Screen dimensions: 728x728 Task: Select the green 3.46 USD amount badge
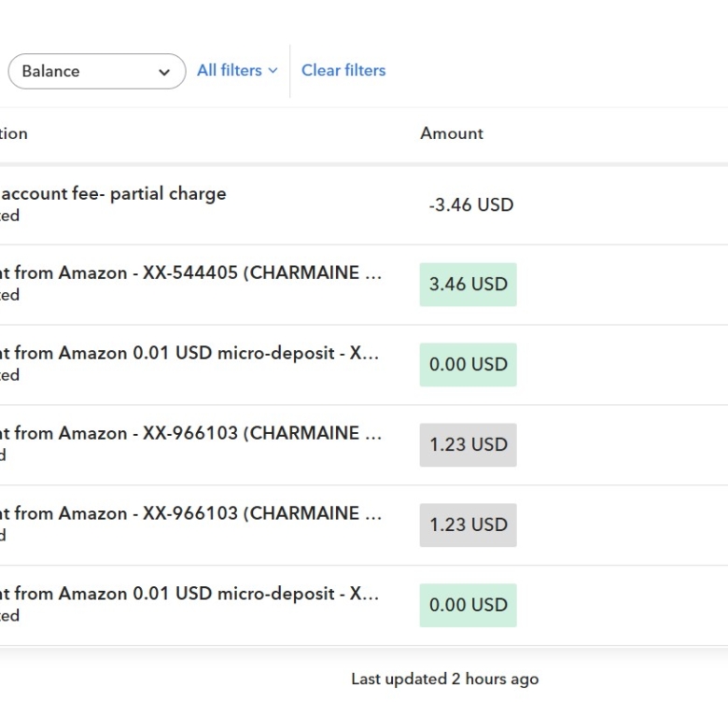(468, 285)
